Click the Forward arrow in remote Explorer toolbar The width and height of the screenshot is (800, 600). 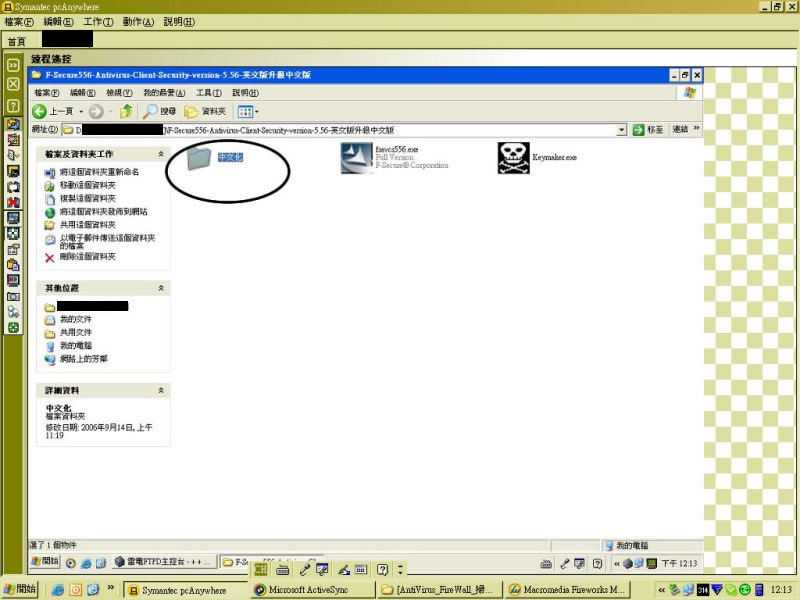(x=96, y=111)
